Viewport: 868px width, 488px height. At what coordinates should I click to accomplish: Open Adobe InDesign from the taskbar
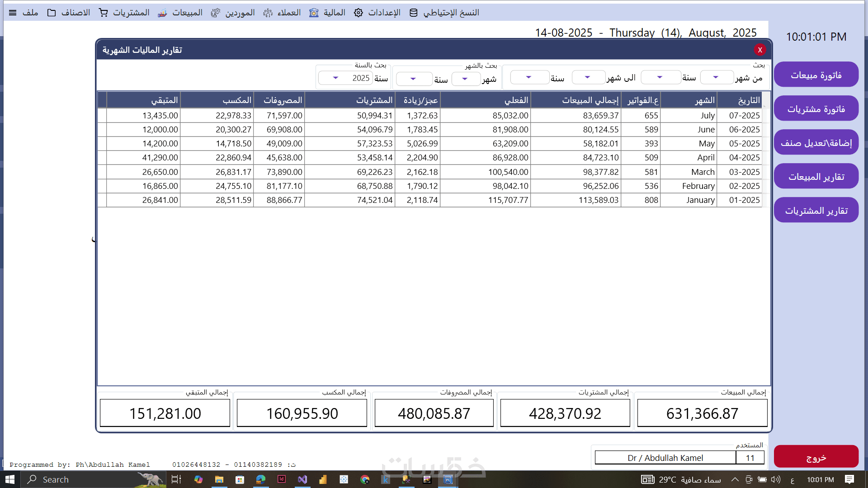[282, 479]
